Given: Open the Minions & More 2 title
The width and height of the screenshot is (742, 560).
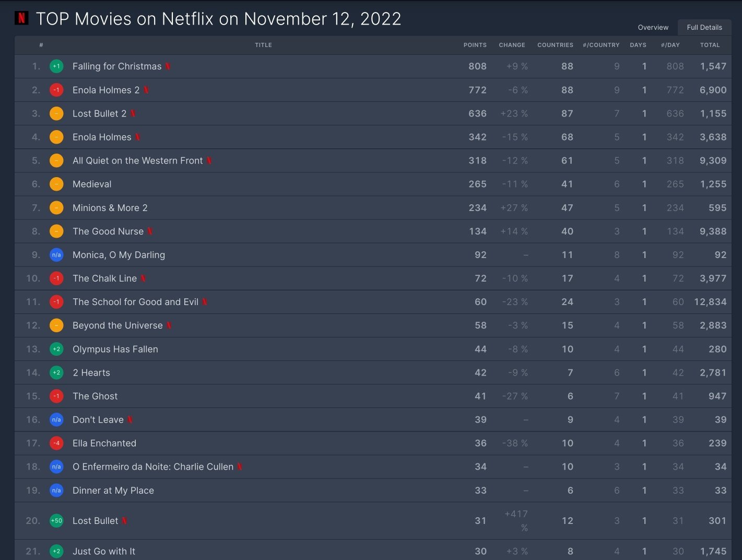Looking at the screenshot, I should (x=110, y=208).
